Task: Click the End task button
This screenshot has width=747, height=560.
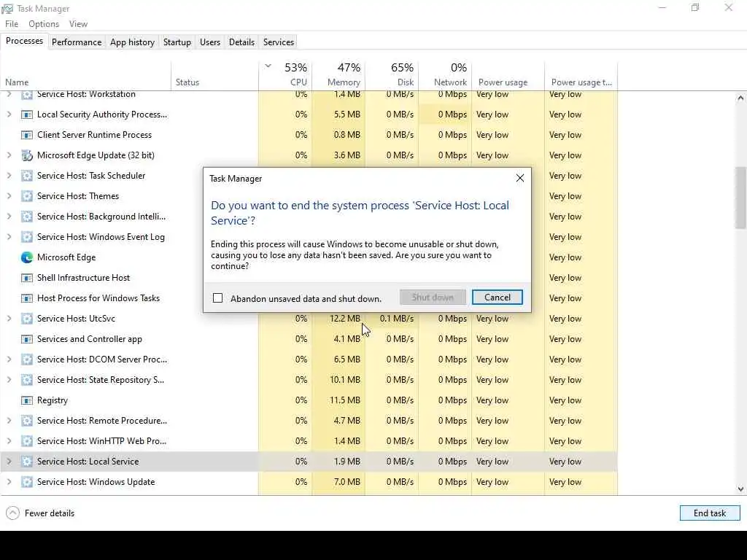Action: [x=710, y=513]
